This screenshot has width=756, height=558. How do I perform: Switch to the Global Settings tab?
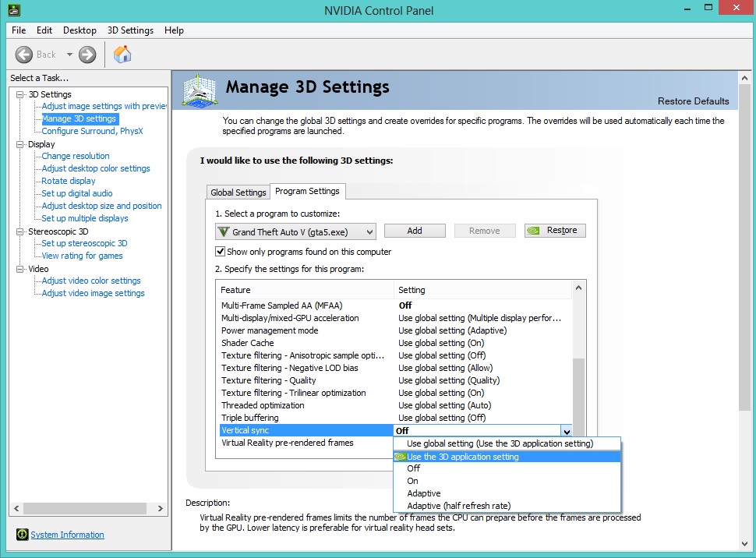tap(238, 192)
